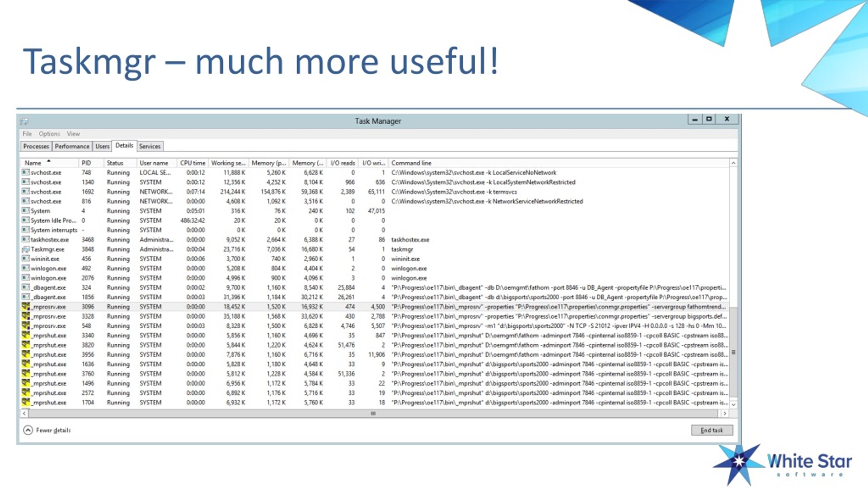Click the System process icon
Image resolution: width=868 pixels, height=488 pixels.
tap(26, 210)
